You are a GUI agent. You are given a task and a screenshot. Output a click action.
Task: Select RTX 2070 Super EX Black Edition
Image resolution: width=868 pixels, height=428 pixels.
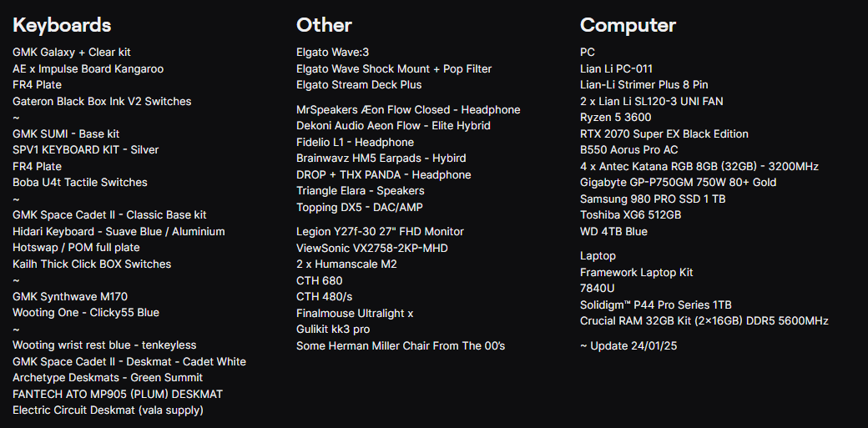(664, 133)
